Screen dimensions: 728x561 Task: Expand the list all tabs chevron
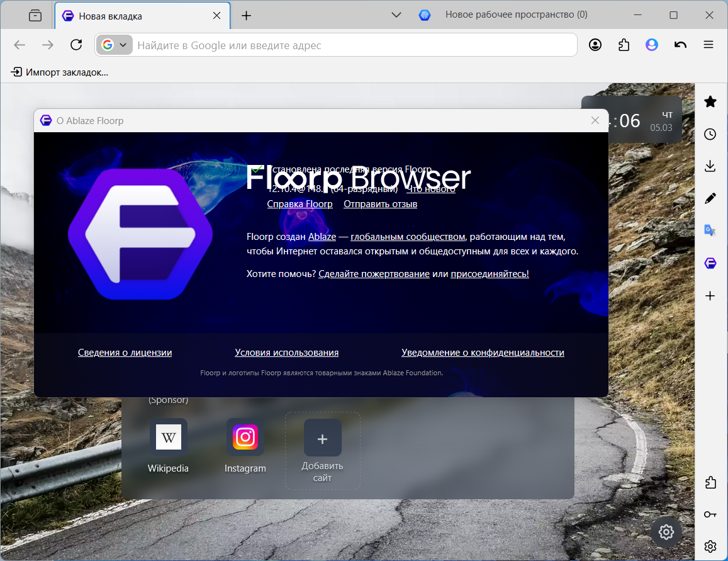(x=396, y=15)
